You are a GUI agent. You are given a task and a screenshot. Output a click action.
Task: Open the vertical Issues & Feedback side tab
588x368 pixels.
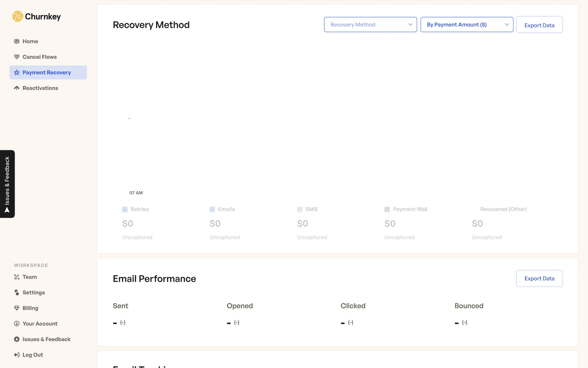pos(7,184)
